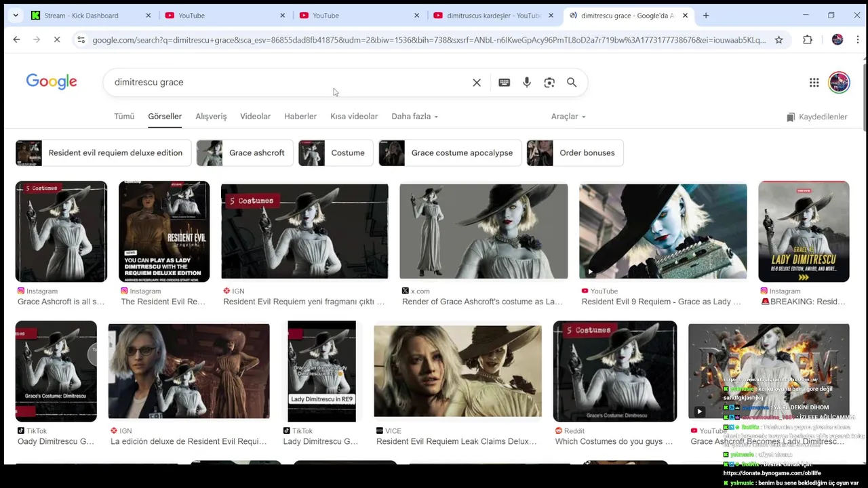Open a new browser tab
Image resolution: width=868 pixels, height=488 pixels.
706,15
